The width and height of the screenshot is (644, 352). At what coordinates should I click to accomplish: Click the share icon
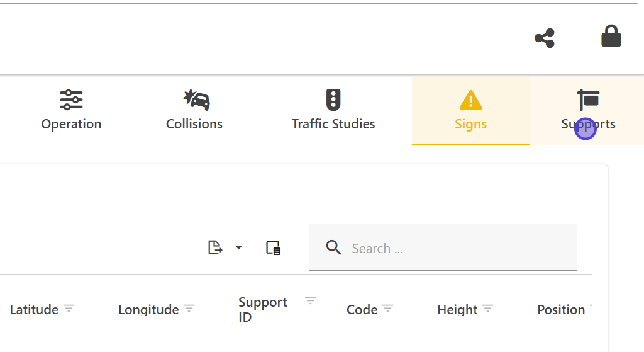pos(545,38)
